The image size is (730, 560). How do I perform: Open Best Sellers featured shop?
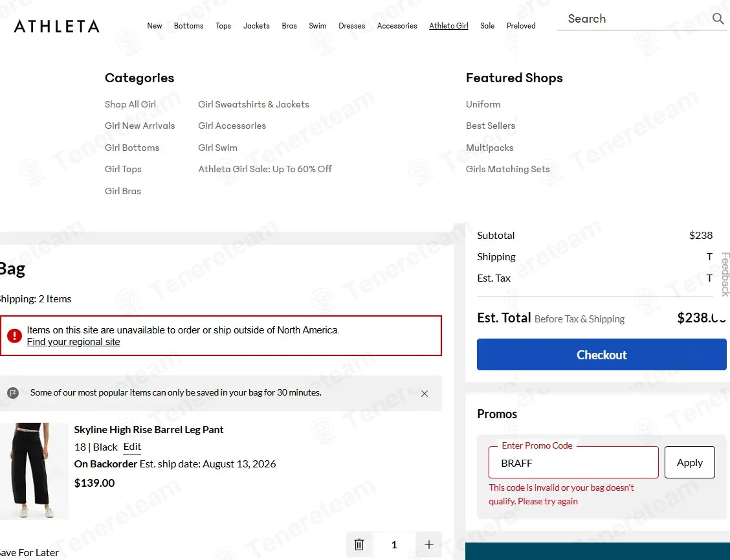[491, 126]
